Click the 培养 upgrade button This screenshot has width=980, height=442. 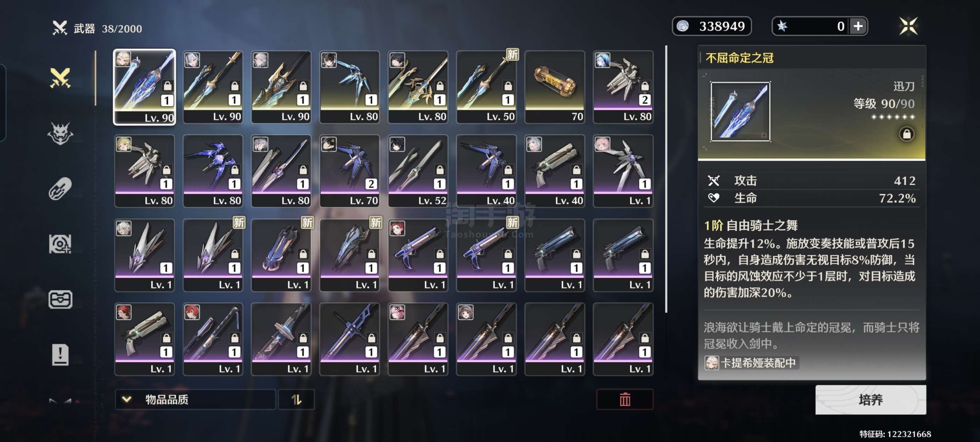pos(870,400)
